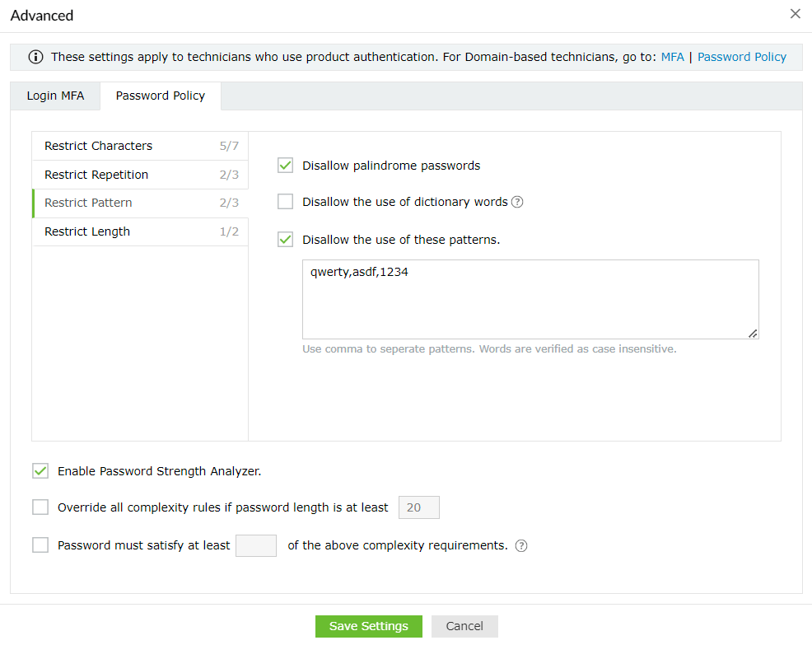This screenshot has width=812, height=645.
Task: Select the Password Policy tab
Action: point(161,96)
